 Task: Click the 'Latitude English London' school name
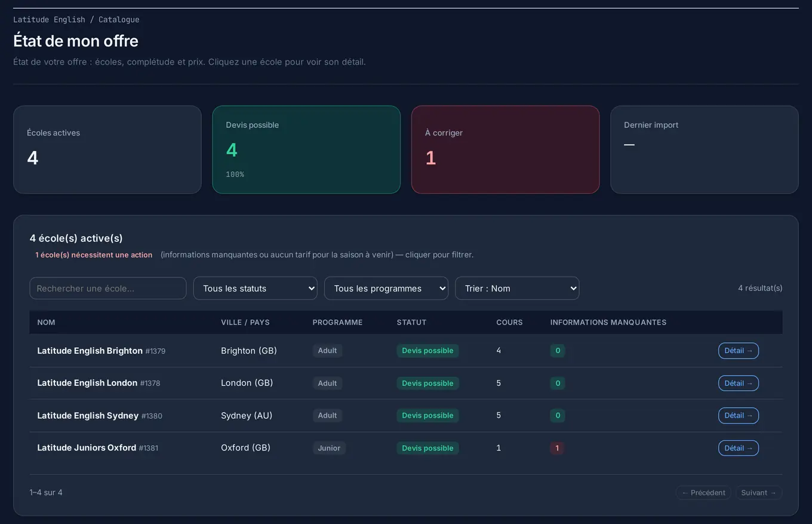coord(87,383)
